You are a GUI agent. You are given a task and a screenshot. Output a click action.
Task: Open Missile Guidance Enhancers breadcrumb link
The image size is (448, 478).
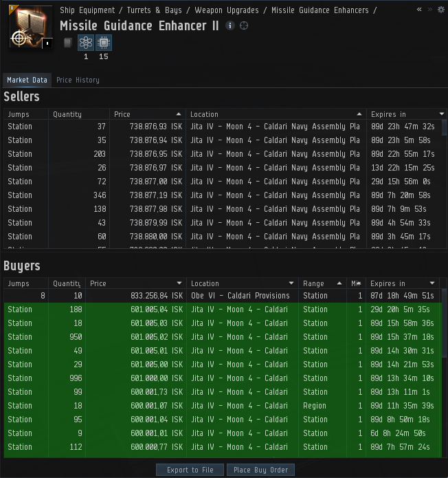(320, 10)
